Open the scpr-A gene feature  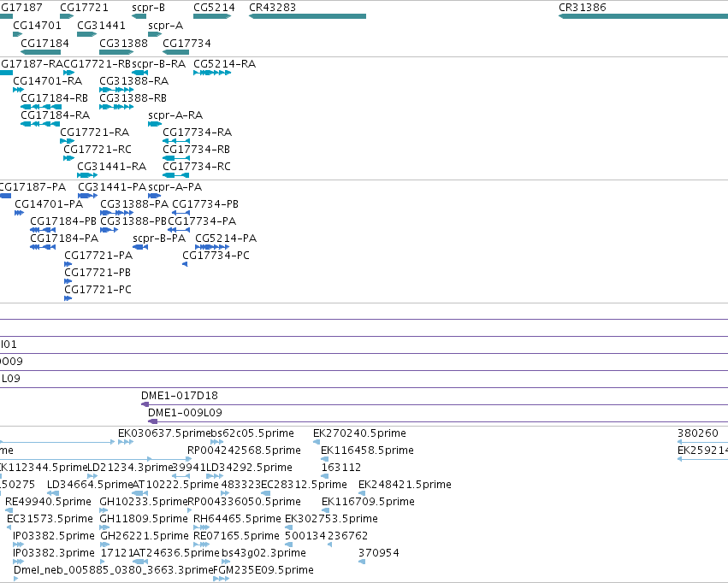coord(155,34)
